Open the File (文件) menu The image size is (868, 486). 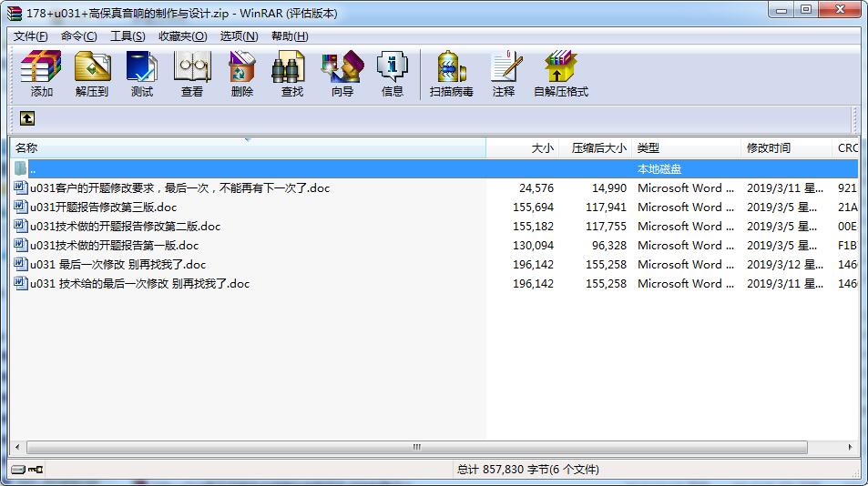[30, 35]
